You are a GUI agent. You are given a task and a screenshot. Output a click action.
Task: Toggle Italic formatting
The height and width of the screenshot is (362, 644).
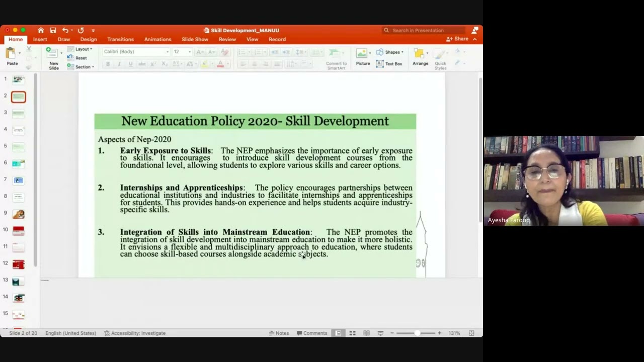119,64
